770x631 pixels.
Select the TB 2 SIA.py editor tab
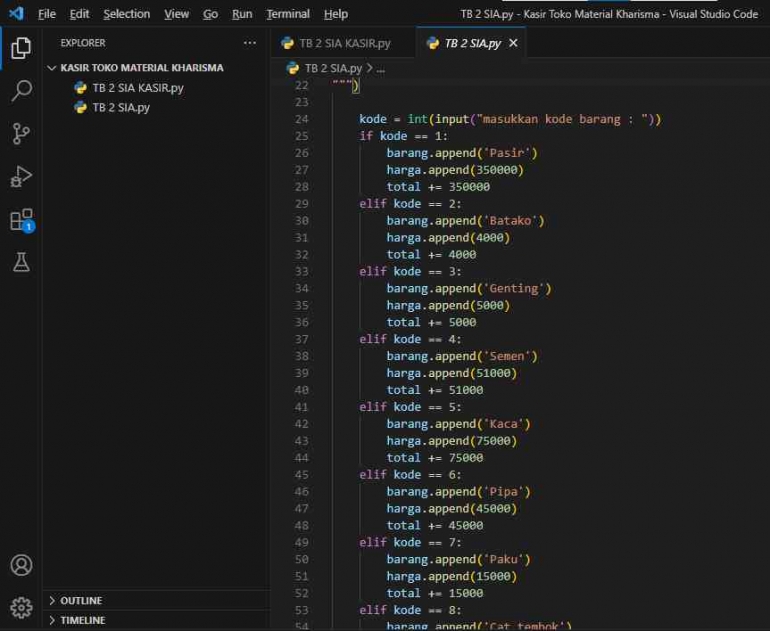coord(472,43)
